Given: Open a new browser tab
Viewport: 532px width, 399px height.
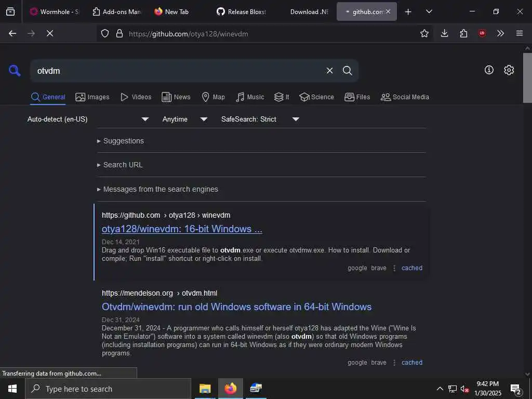Looking at the screenshot, I should point(408,11).
